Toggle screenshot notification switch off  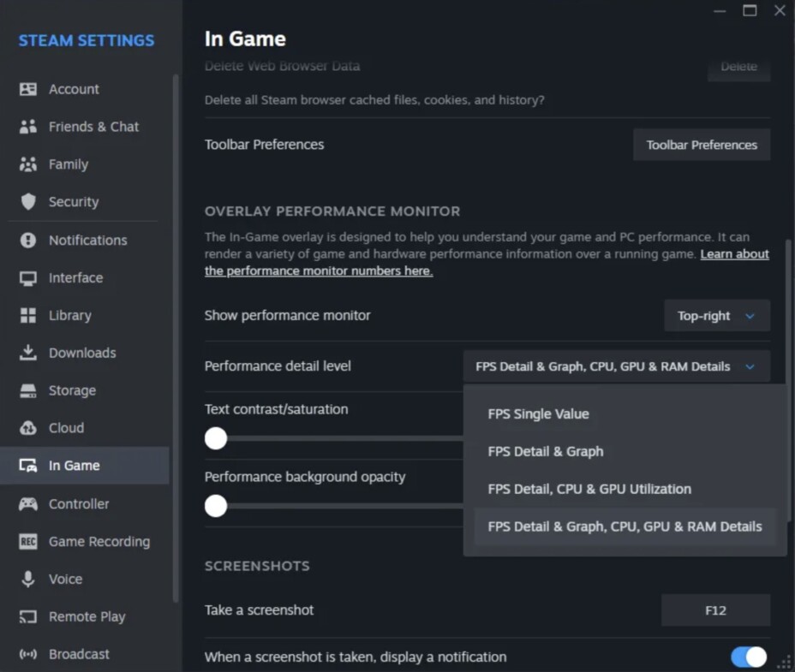click(749, 657)
